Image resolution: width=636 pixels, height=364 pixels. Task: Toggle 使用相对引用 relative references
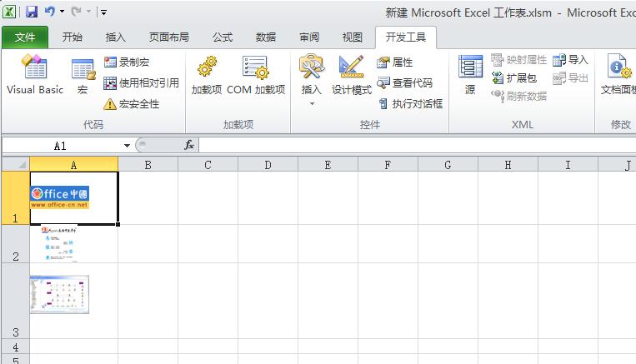click(141, 83)
